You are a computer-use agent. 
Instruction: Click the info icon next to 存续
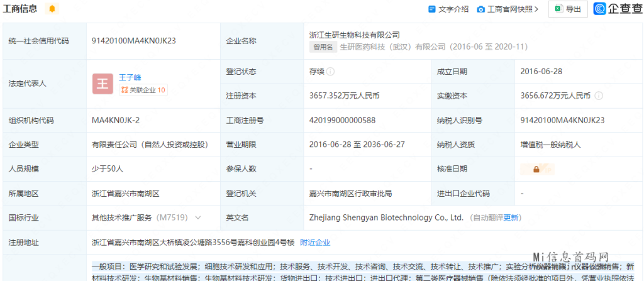click(x=331, y=72)
